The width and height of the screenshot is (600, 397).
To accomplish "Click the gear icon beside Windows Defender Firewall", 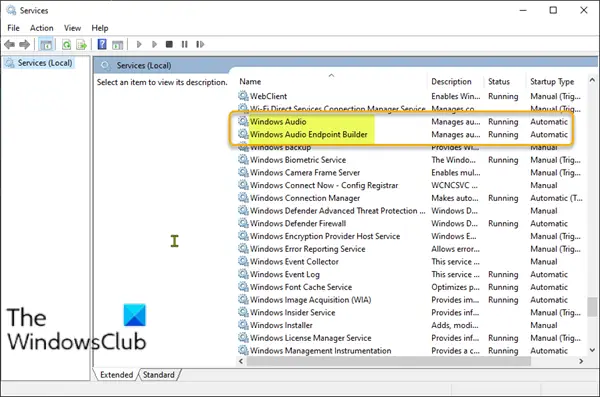I will point(243,222).
